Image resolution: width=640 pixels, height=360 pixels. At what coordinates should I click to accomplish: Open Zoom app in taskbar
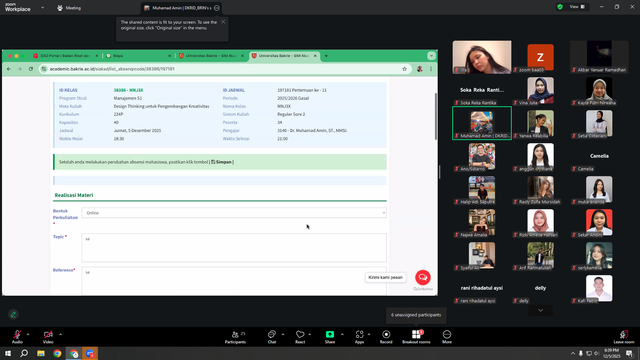(x=90, y=353)
